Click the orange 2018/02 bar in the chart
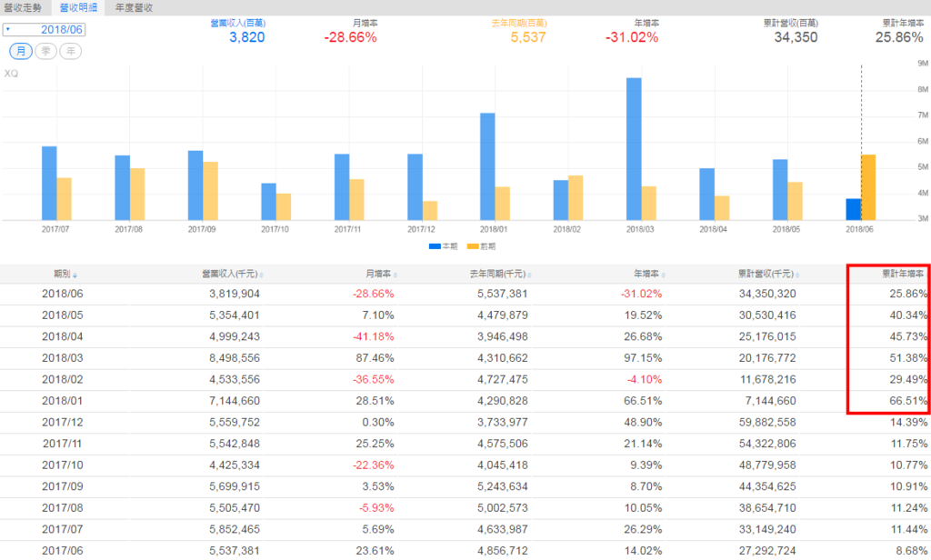931x560 pixels. (x=576, y=198)
